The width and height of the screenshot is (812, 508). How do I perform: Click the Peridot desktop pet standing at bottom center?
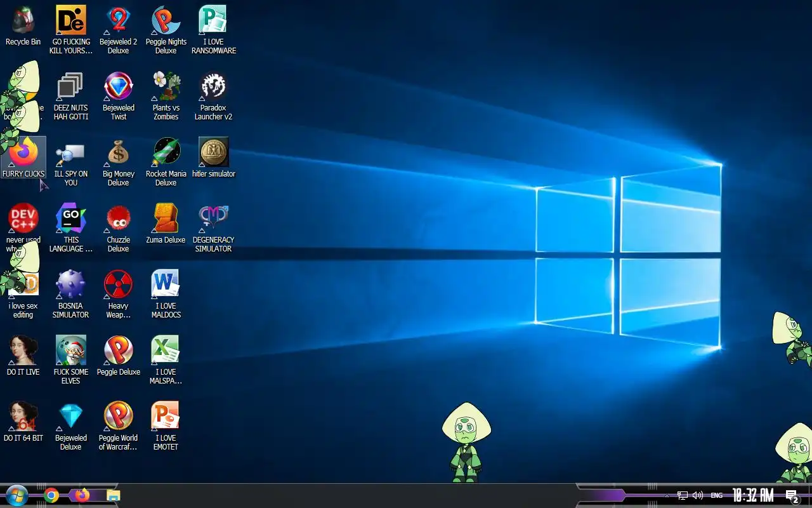tap(466, 442)
